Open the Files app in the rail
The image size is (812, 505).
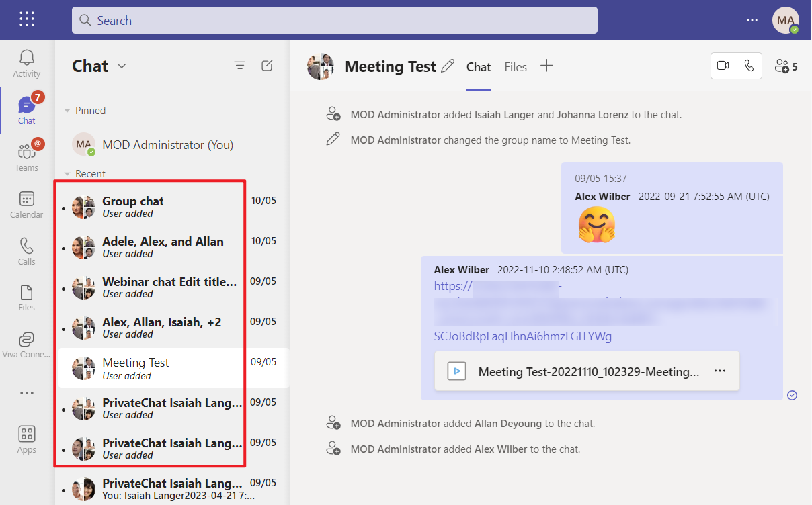click(x=27, y=299)
